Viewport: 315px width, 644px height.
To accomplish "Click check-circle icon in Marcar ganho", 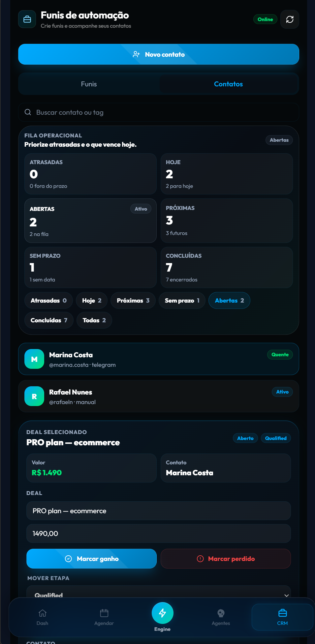I will (x=69, y=559).
